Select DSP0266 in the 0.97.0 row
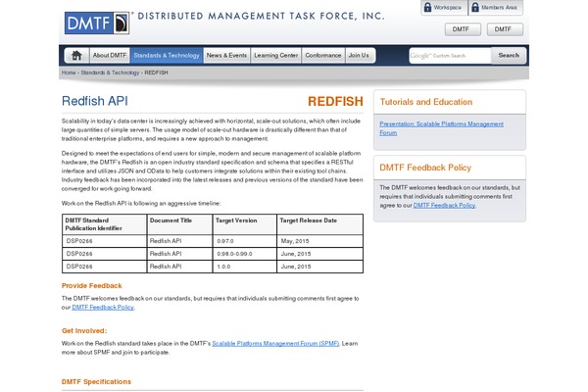588x392 pixels. [104, 241]
